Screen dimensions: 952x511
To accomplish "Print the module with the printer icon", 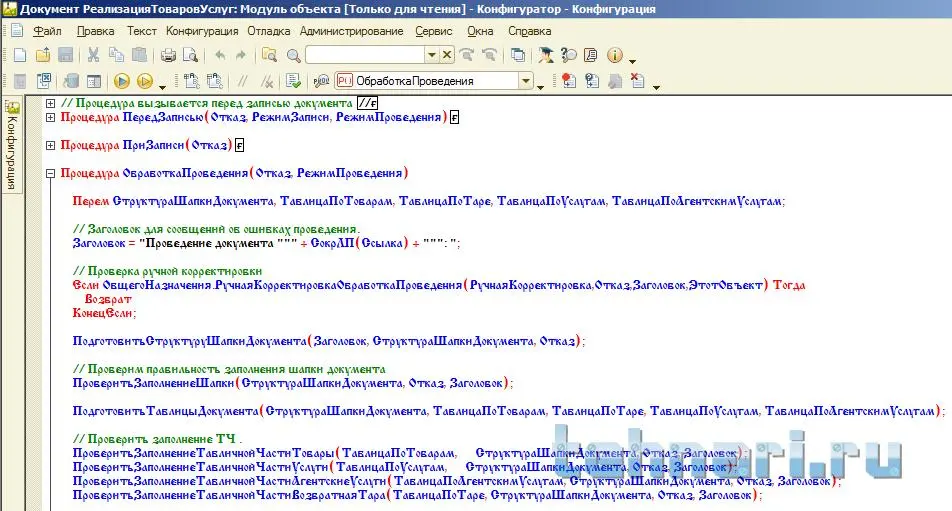I will (168, 55).
